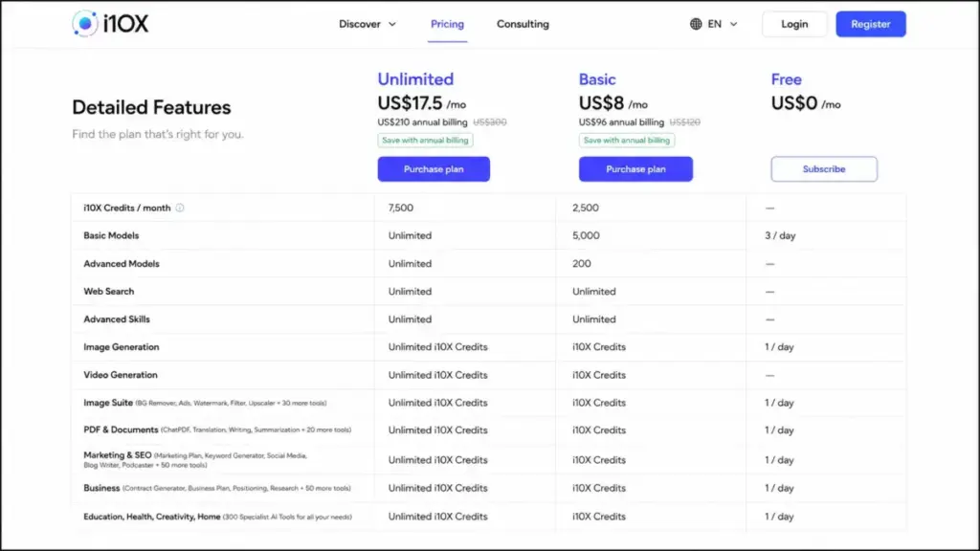Click the Image Generation row label

(x=122, y=346)
